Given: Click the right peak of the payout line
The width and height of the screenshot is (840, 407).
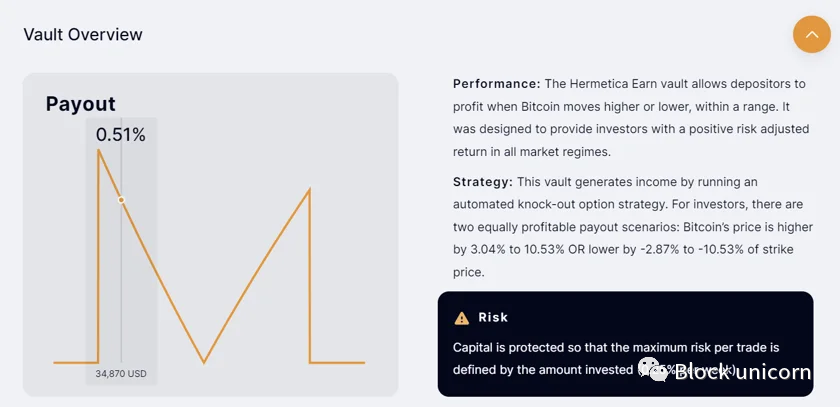Looking at the screenshot, I should click(310, 189).
